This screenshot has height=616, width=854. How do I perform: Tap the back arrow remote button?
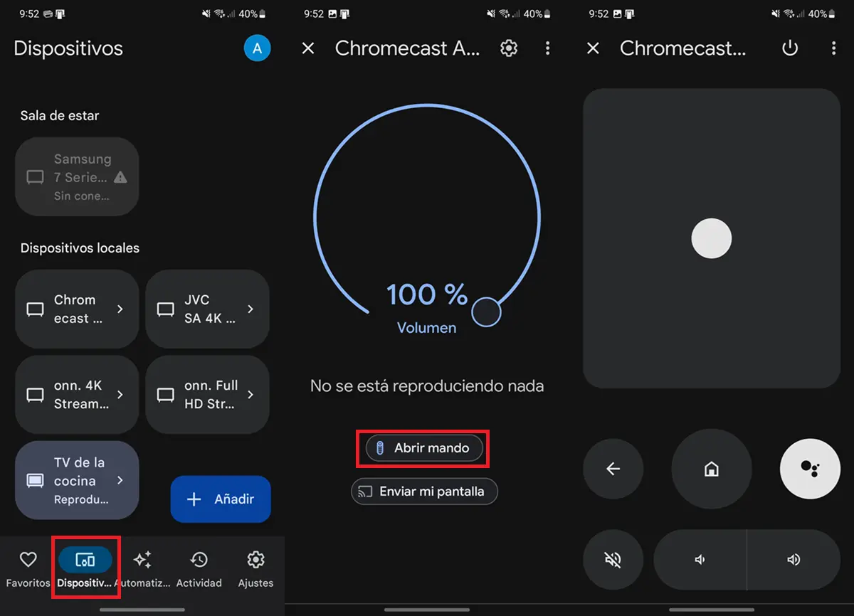pyautogui.click(x=613, y=469)
